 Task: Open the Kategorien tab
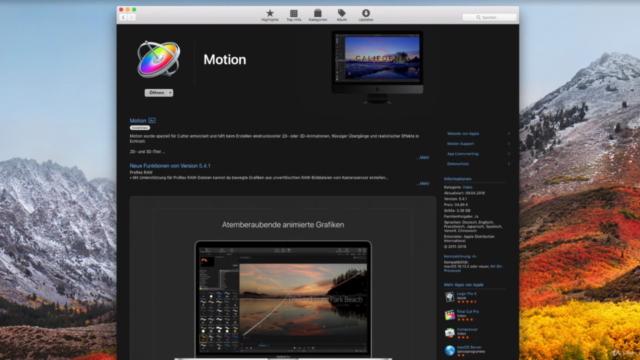(318, 15)
